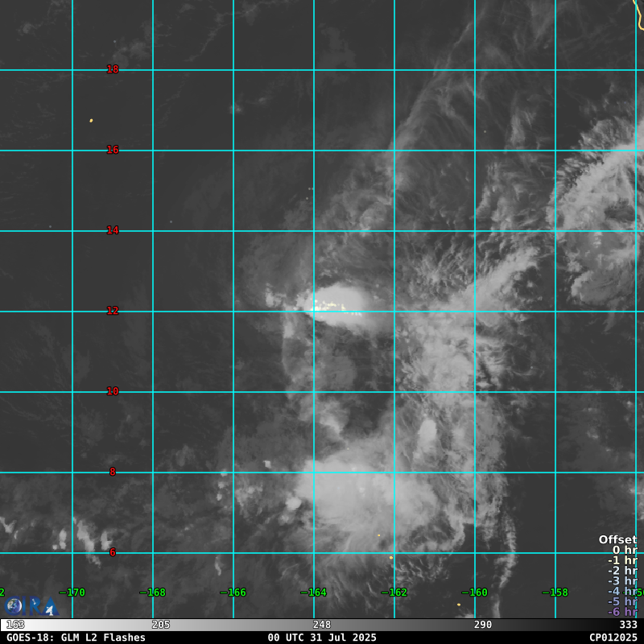
Task: Click the CIRA logo in the corner
Action: tap(31, 605)
